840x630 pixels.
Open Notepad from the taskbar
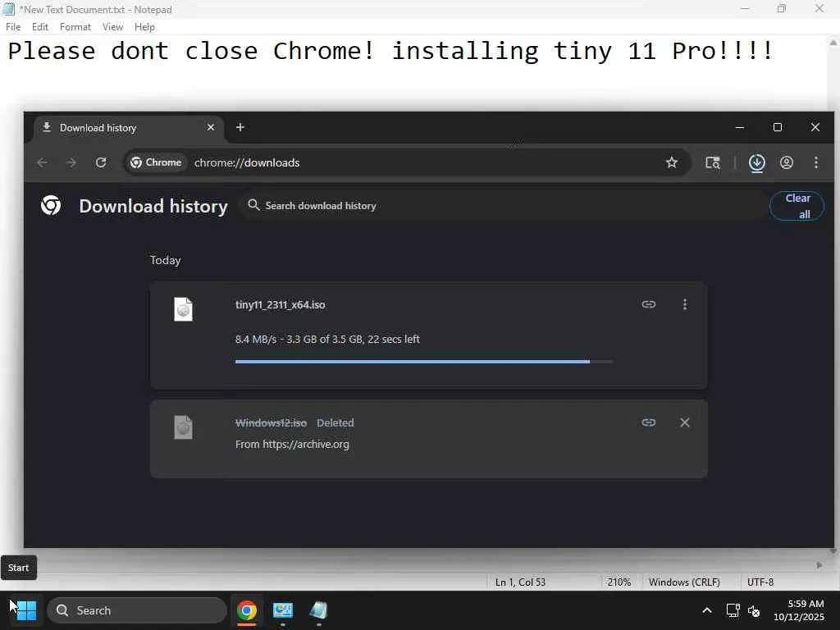click(x=318, y=610)
